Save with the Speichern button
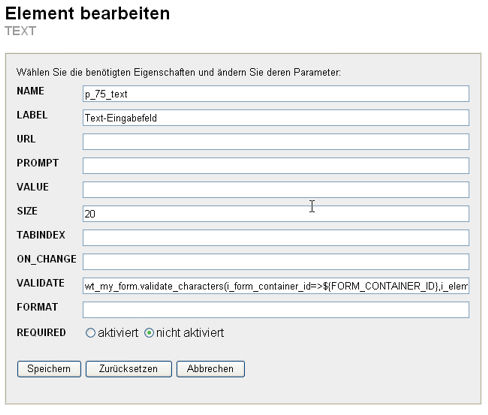The height and width of the screenshot is (415, 488). tap(49, 369)
